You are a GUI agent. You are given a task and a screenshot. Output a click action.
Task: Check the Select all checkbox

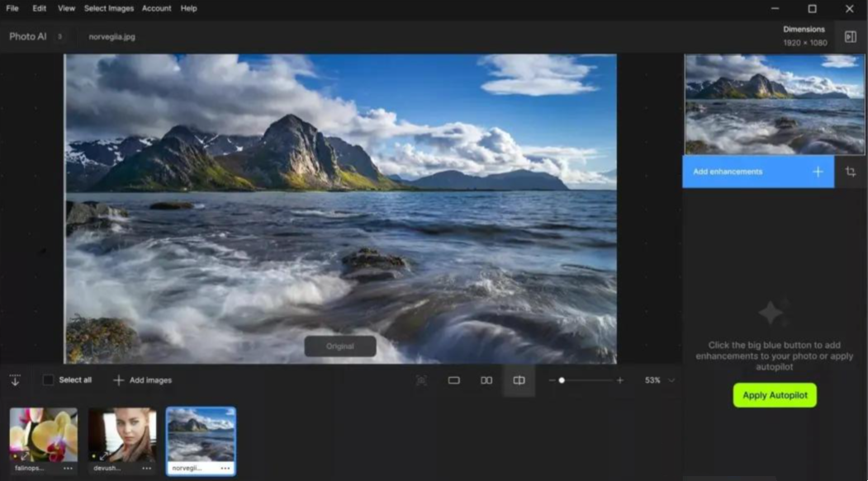pos(48,380)
